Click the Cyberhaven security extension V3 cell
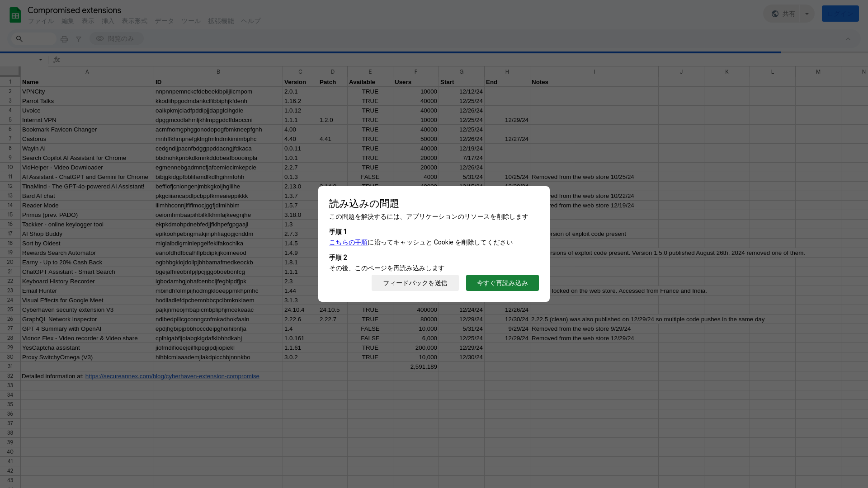Image resolution: width=868 pixels, height=488 pixels. pyautogui.click(x=87, y=310)
